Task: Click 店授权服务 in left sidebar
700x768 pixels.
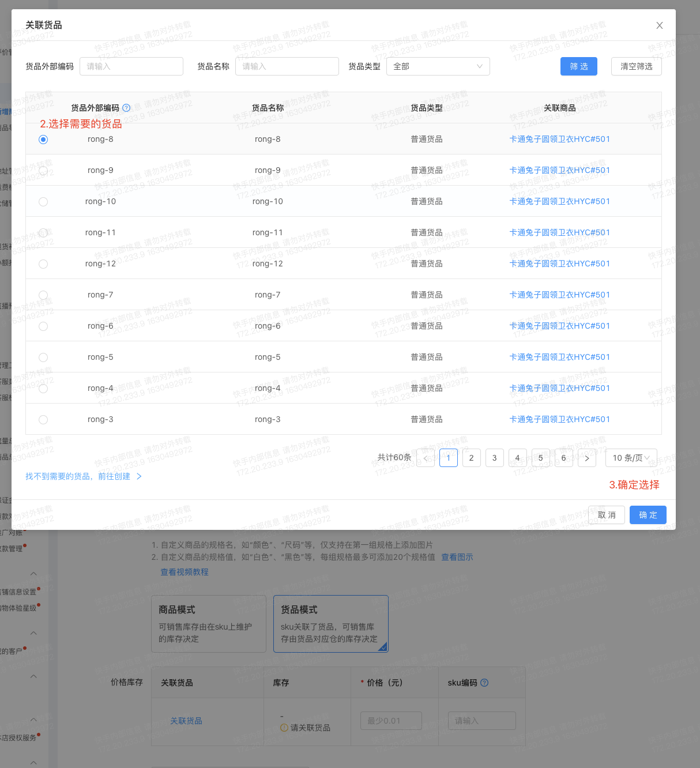Action: coord(18,737)
